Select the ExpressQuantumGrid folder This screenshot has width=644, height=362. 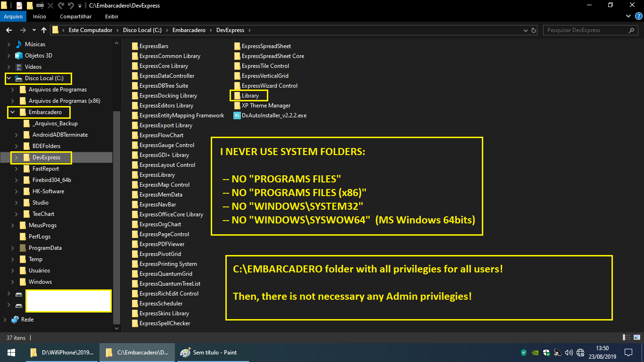click(x=162, y=274)
